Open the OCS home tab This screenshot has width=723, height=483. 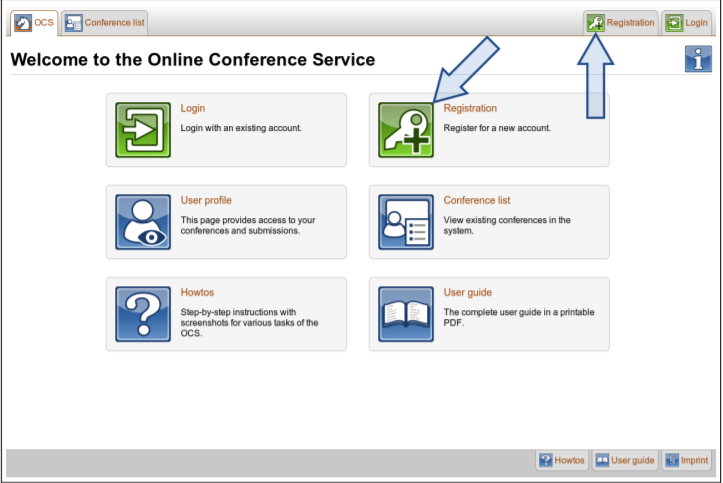[33, 22]
